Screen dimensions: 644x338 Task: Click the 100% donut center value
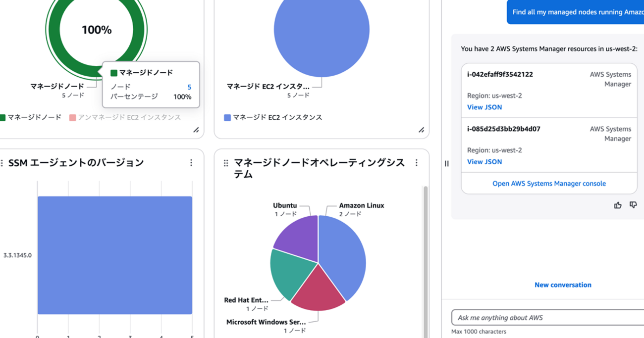click(97, 30)
